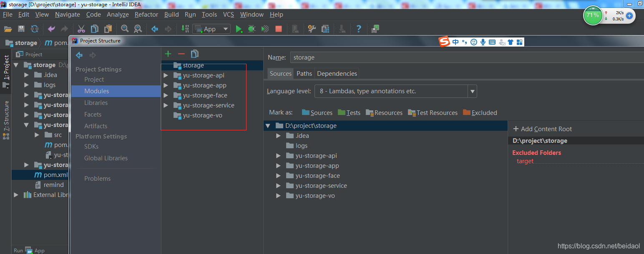Click the Sogou emoji smiley icon

tap(474, 42)
